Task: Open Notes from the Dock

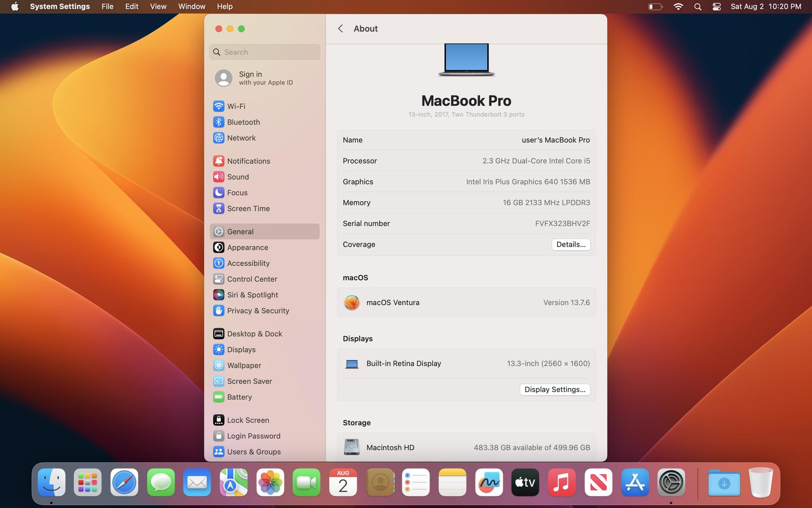Action: click(x=452, y=482)
